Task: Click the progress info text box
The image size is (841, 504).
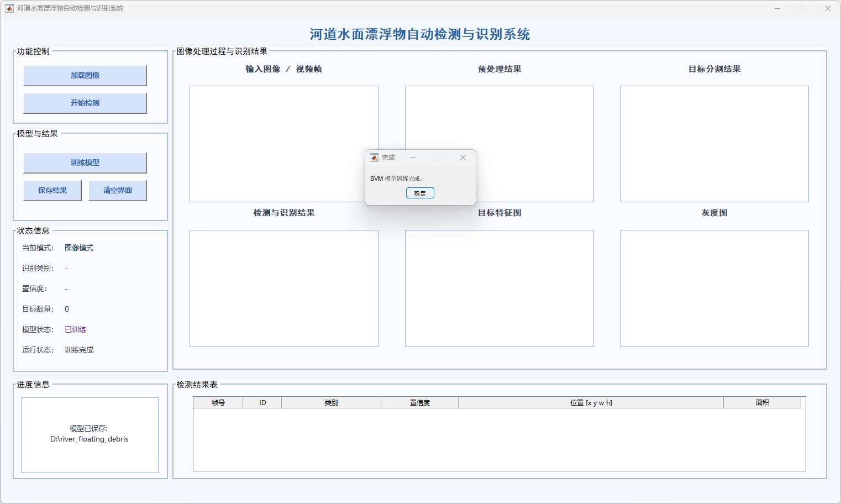Action: [x=90, y=435]
